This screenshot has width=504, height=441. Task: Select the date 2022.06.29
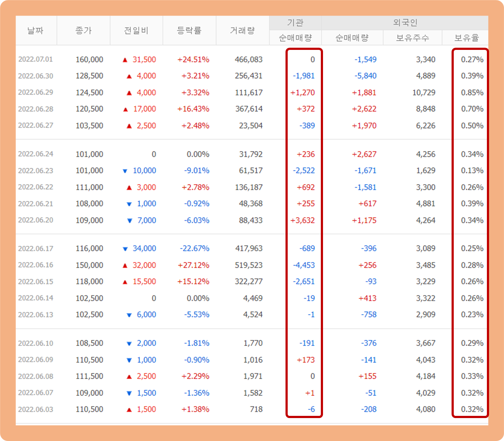tap(36, 92)
